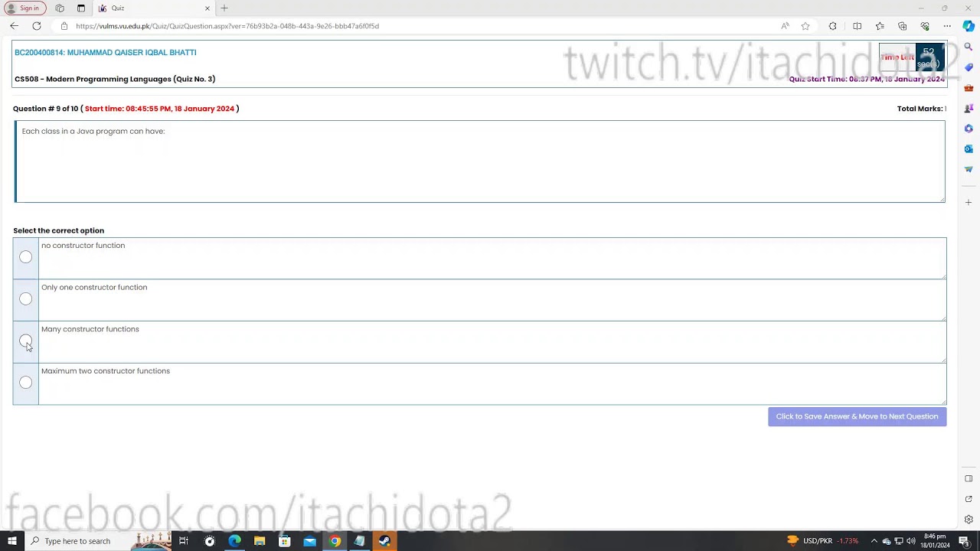
Task: Open volume control in system tray
Action: click(911, 541)
